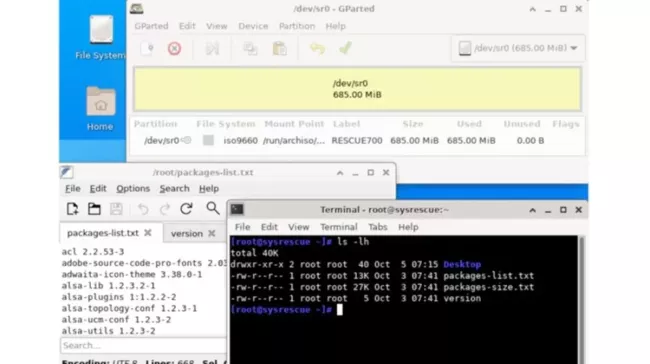Click the Unused column header
The width and height of the screenshot is (650, 364).
click(x=522, y=124)
